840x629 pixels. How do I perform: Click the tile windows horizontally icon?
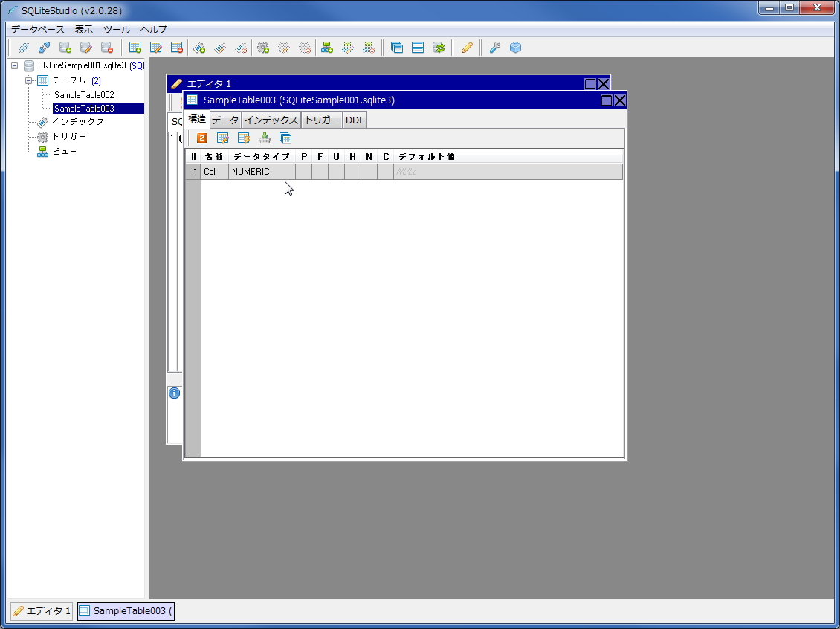click(418, 48)
